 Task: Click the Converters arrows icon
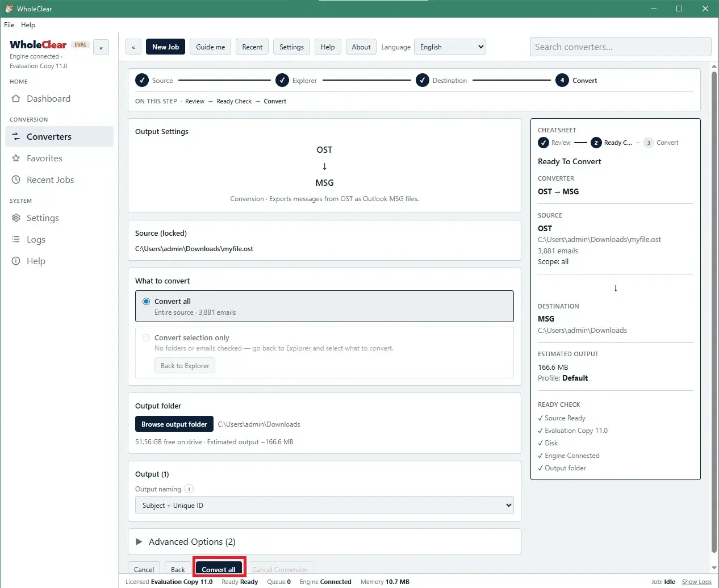pyautogui.click(x=16, y=137)
